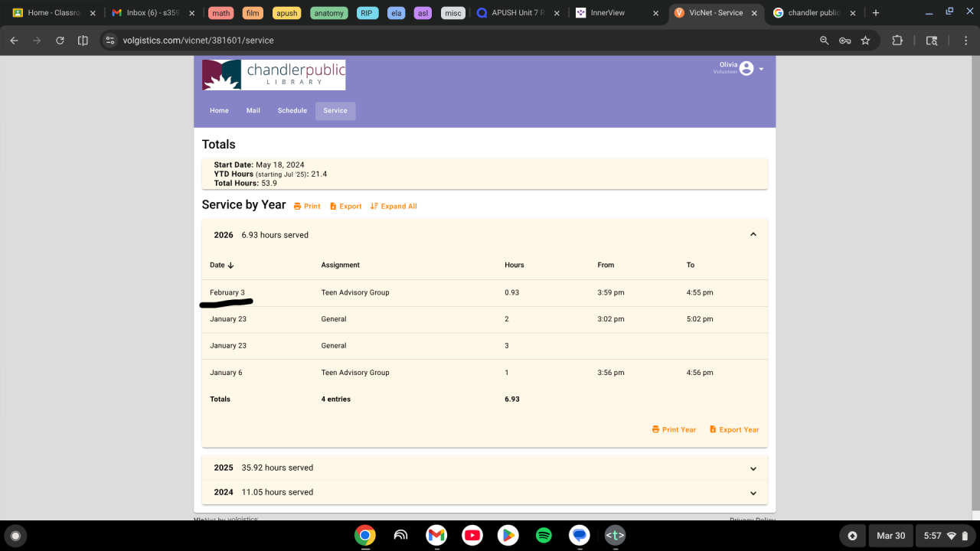Go to the Home navigation tab
The width and height of the screenshot is (980, 551).
[219, 111]
